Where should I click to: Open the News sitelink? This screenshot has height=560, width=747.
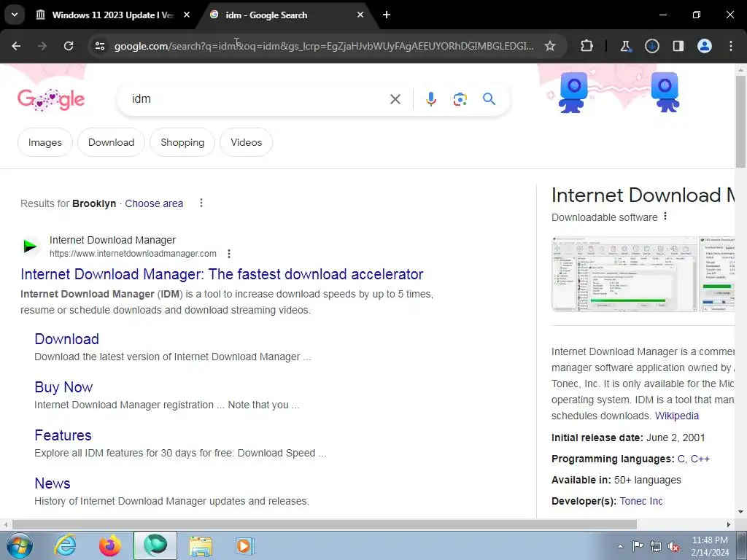coord(53,483)
